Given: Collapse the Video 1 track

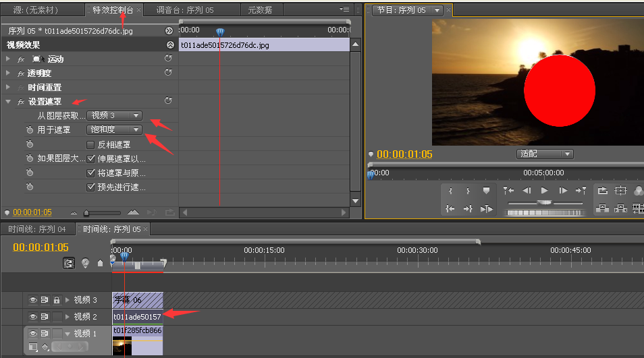Looking at the screenshot, I should pyautogui.click(x=68, y=334).
